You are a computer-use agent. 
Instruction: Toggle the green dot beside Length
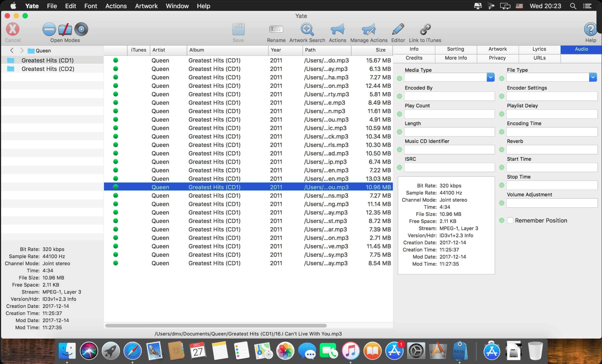click(399, 132)
